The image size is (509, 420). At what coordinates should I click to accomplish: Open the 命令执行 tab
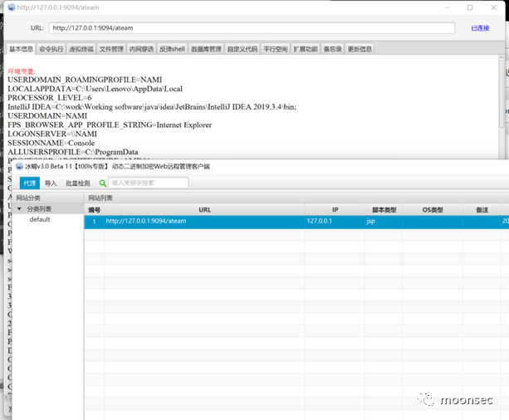51,49
